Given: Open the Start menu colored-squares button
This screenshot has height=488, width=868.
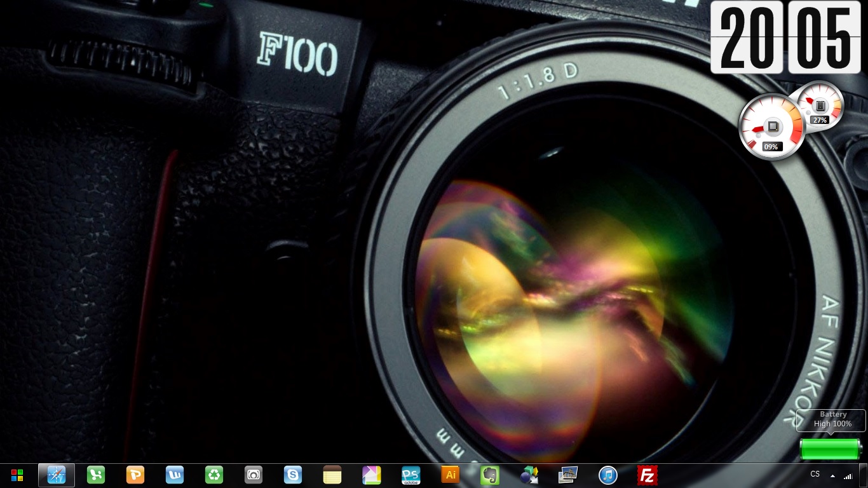Looking at the screenshot, I should coord(17,475).
